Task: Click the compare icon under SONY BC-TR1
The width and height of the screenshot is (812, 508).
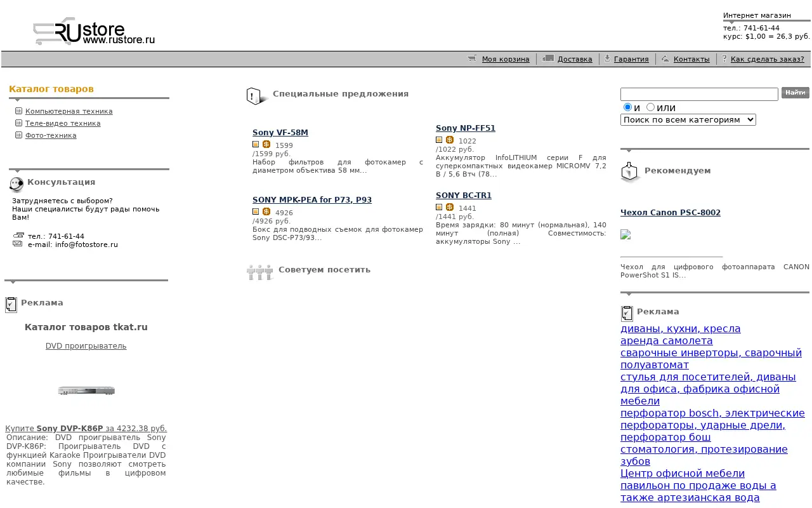Action: pyautogui.click(x=439, y=207)
